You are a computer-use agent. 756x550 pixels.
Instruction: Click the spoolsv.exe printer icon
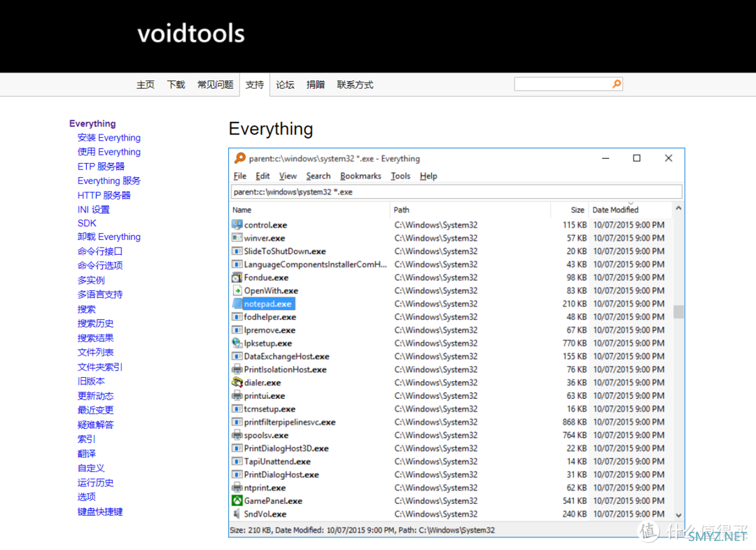click(x=237, y=435)
